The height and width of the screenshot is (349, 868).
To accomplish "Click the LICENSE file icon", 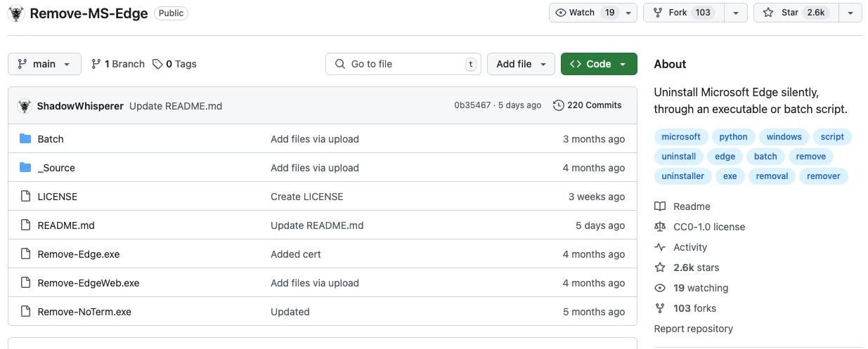I will tap(25, 197).
